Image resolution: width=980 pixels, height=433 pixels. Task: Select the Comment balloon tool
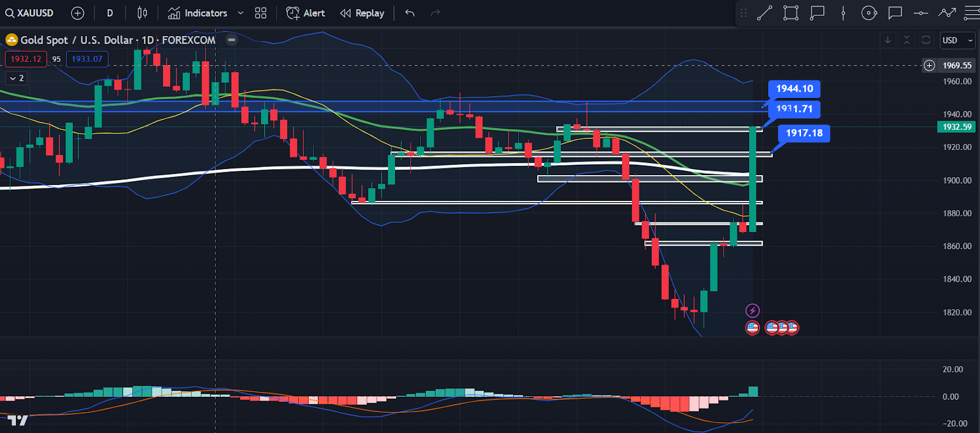tap(895, 13)
